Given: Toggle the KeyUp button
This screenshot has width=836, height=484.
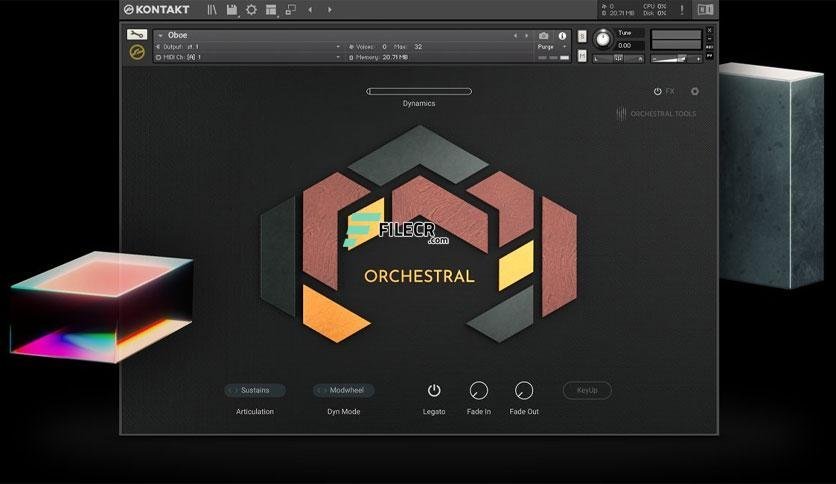Looking at the screenshot, I should 587,390.
